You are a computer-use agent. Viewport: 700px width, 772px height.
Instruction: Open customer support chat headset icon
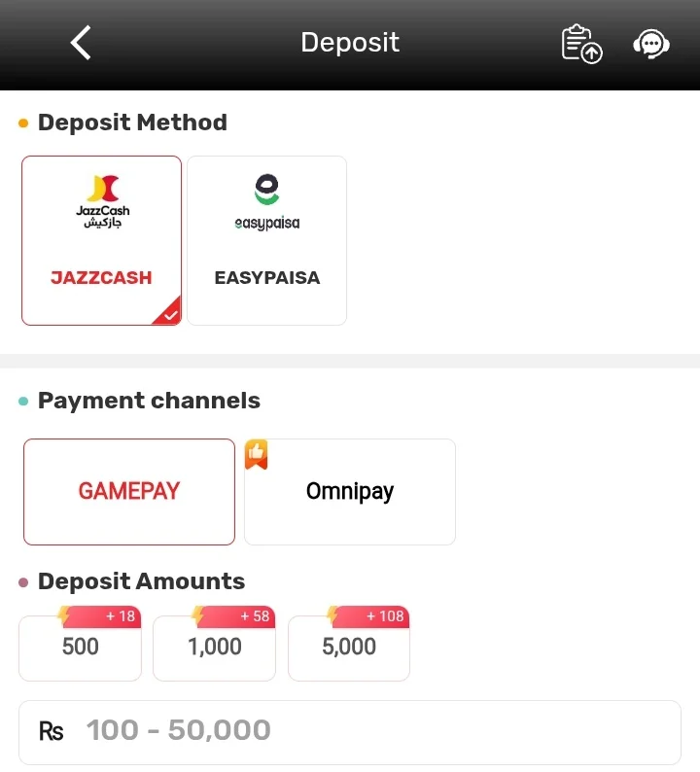pyautogui.click(x=650, y=45)
